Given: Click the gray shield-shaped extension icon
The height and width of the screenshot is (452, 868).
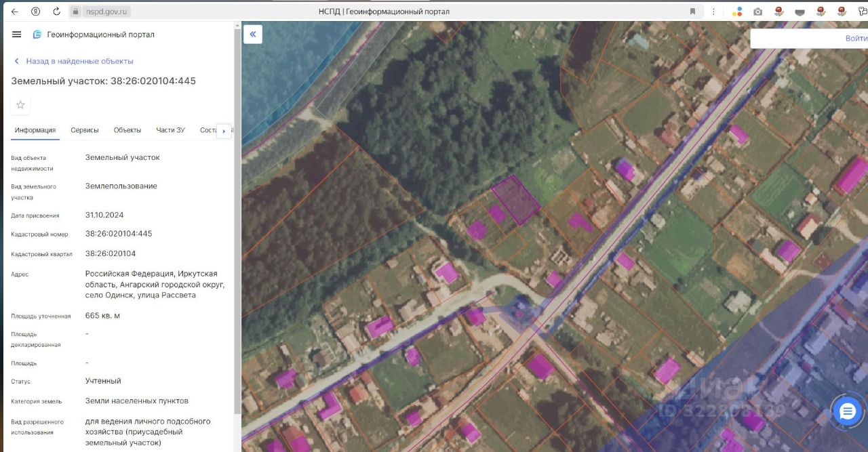Looking at the screenshot, I should [800, 12].
